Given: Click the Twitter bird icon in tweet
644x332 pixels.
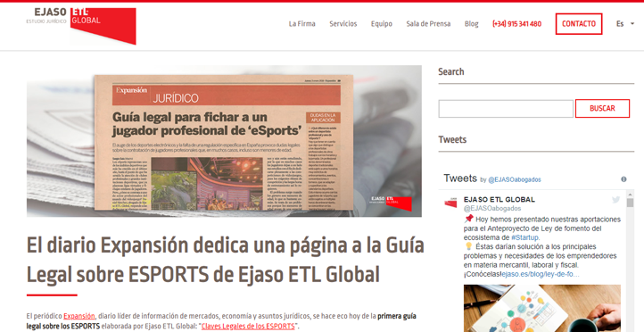Looking at the screenshot, I should click(615, 200).
